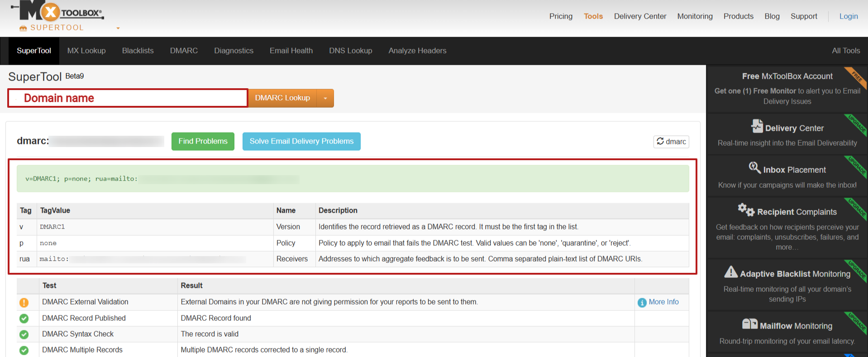Image resolution: width=868 pixels, height=357 pixels.
Task: Click the Recipient Complaints gears icon
Action: click(746, 209)
